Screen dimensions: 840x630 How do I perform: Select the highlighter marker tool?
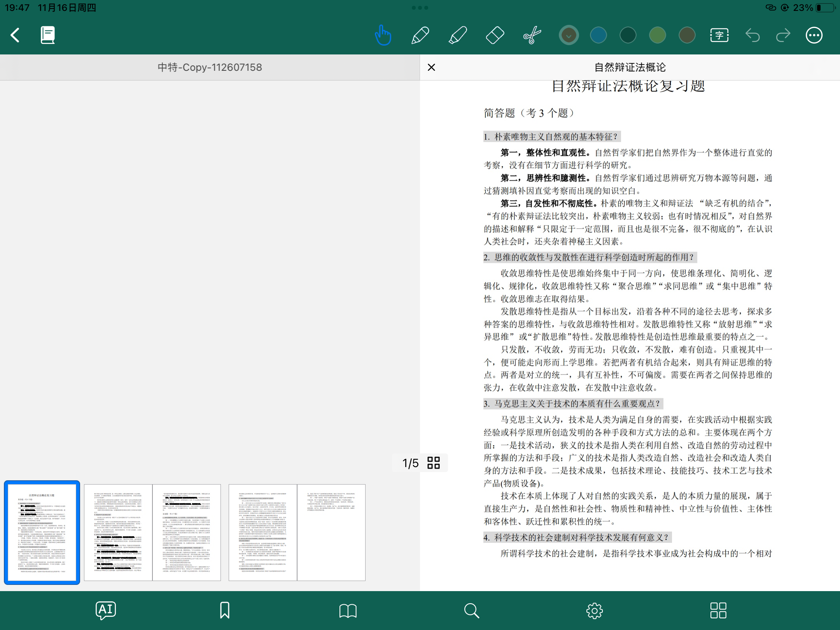coord(458,35)
